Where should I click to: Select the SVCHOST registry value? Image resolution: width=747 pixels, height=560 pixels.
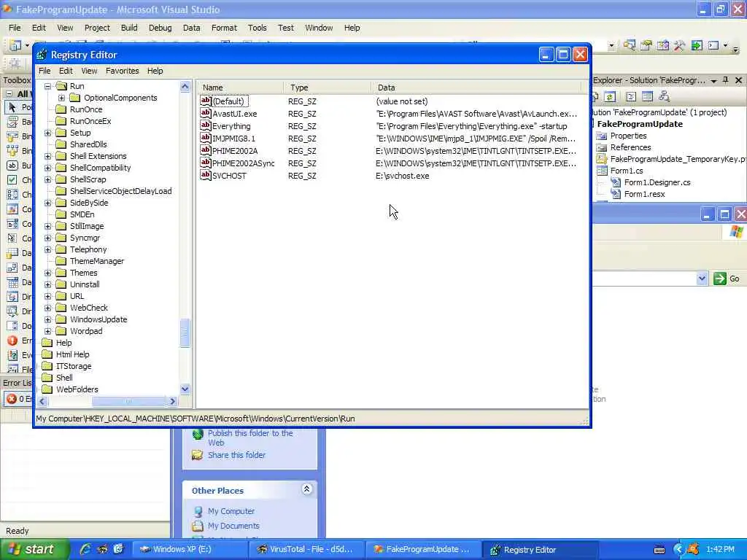tap(229, 176)
